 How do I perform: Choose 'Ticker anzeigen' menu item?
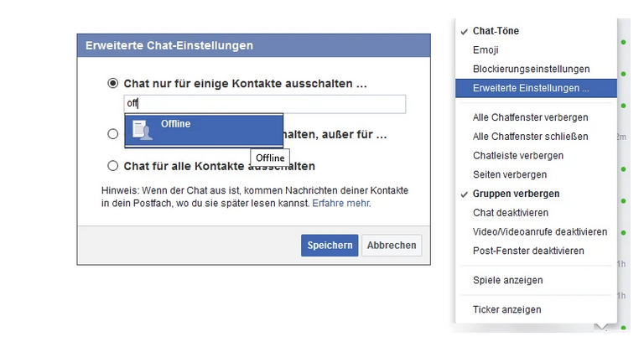coord(536,309)
